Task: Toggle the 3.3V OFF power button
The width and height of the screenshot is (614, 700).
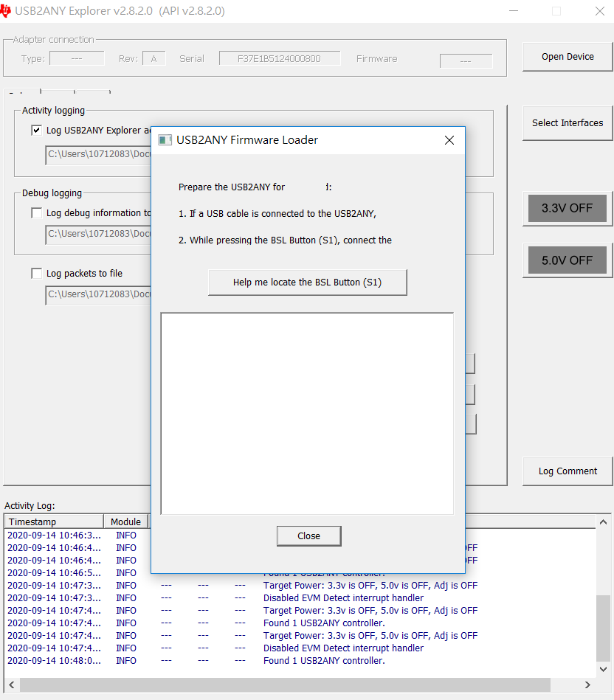Action: tap(567, 208)
